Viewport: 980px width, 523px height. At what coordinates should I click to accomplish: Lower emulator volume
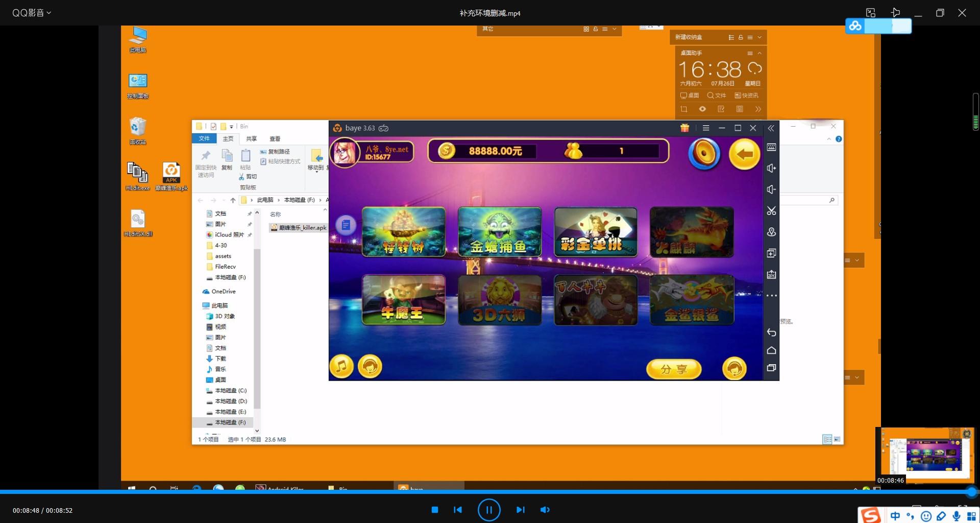coord(771,189)
